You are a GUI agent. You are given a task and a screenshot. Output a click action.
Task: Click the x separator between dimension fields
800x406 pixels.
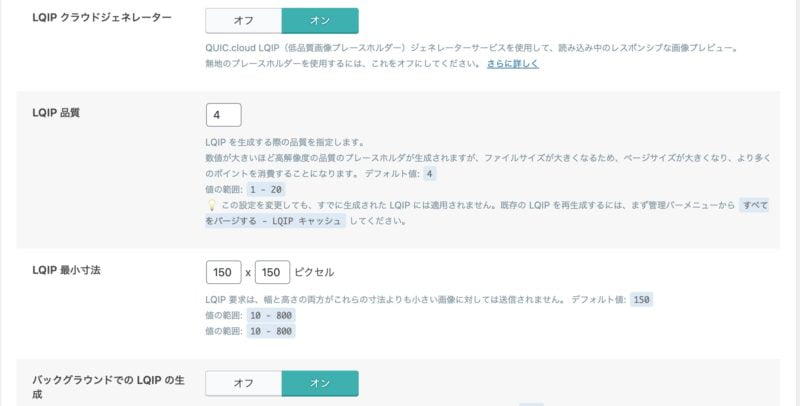(x=248, y=272)
